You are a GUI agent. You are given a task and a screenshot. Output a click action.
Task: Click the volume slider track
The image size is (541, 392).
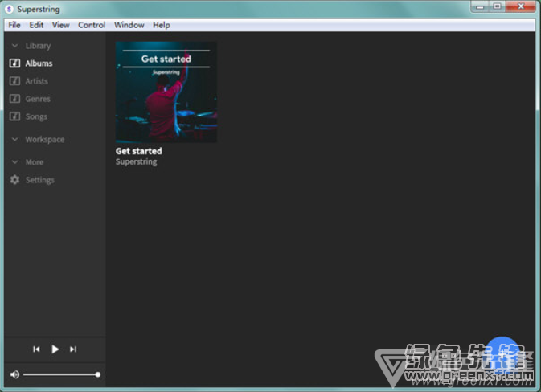pos(62,374)
